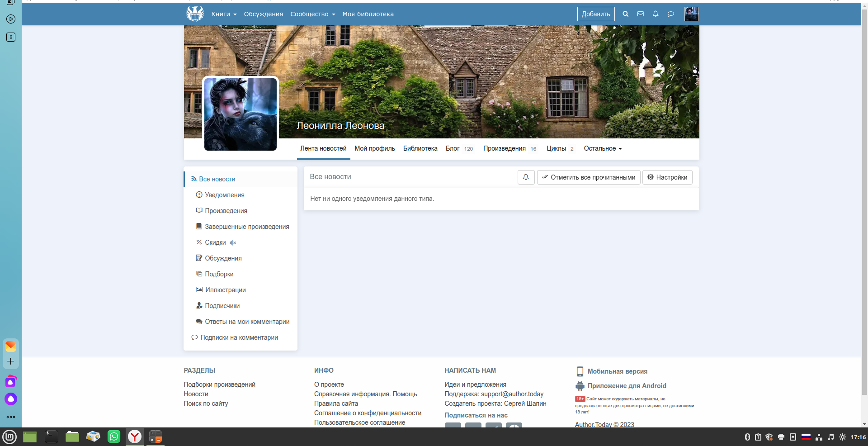Switch to the Мой профиль tab
The height and width of the screenshot is (446, 868).
click(374, 148)
